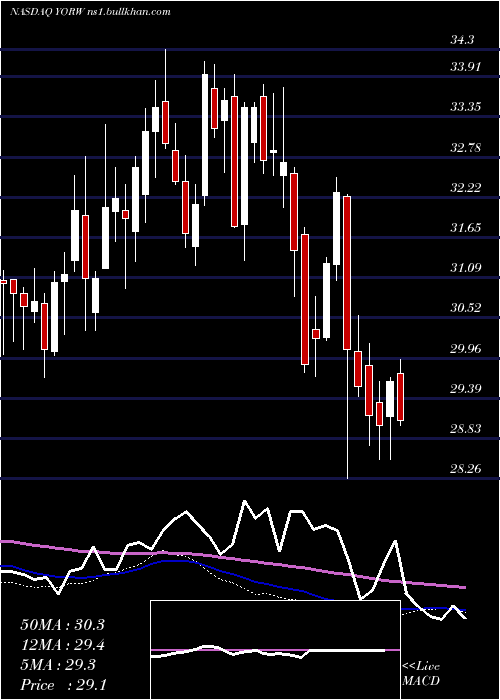Viewport: 500px width, 700px height.
Task: Click the 33.35 price axis label
Action: point(466,107)
